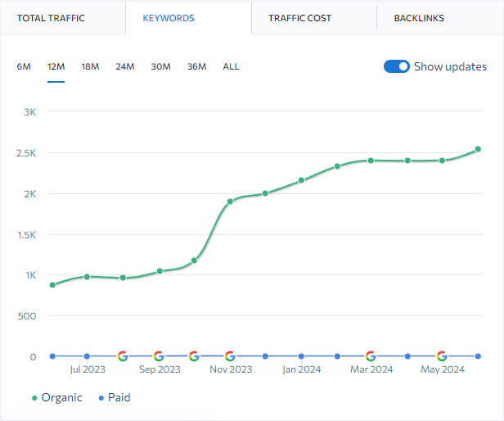Toggle the Paid series in legend

point(114,398)
